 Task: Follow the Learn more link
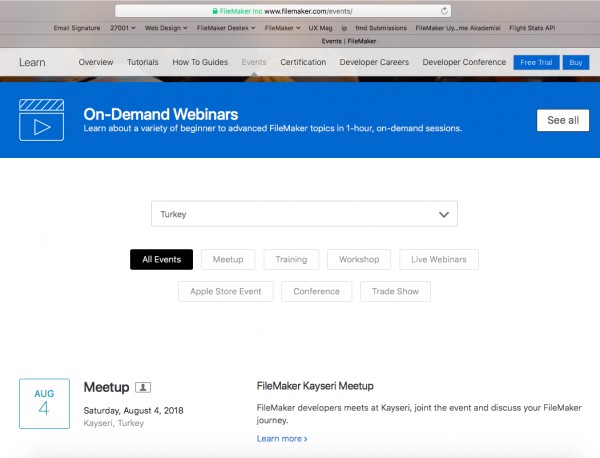coord(282,439)
